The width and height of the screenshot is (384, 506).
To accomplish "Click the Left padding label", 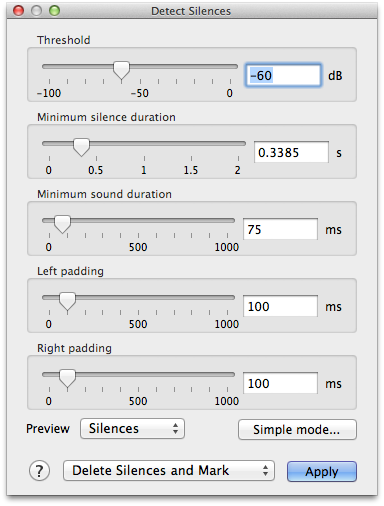I will (70, 271).
